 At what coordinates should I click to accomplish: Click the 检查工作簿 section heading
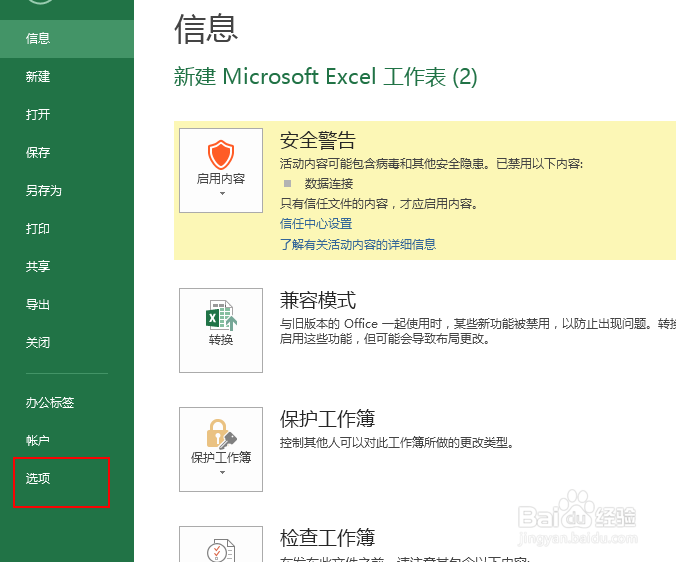coord(327,538)
